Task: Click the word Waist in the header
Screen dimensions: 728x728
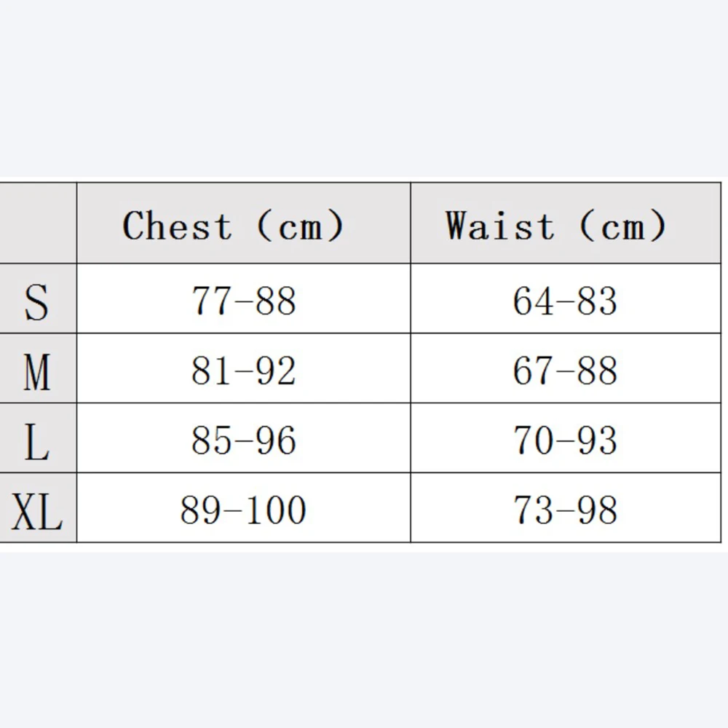Action: (500, 225)
